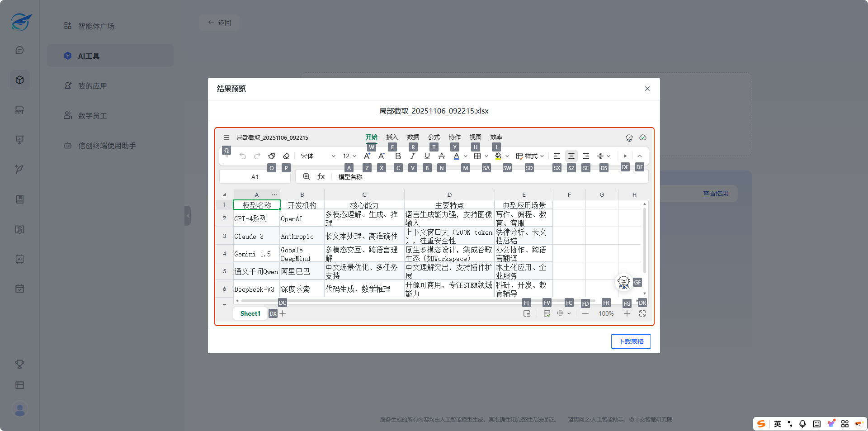Set vertical middle alignment
Image resolution: width=868 pixels, height=431 pixels.
point(600,156)
